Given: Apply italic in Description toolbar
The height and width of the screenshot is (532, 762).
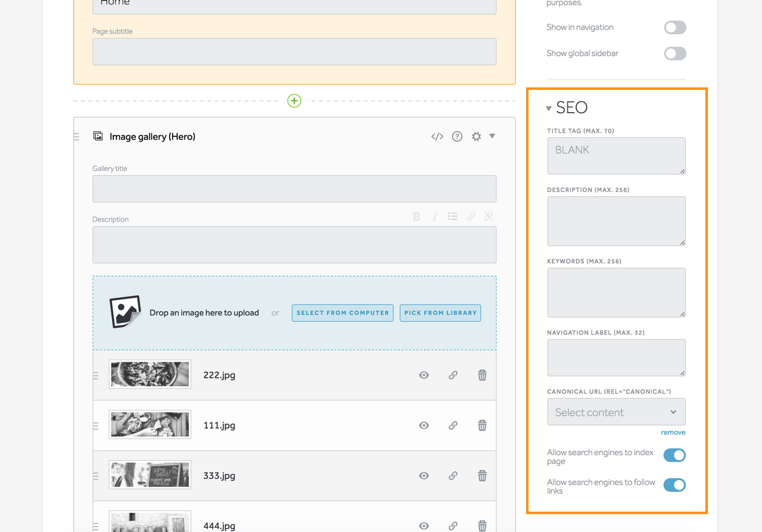Looking at the screenshot, I should 435,216.
